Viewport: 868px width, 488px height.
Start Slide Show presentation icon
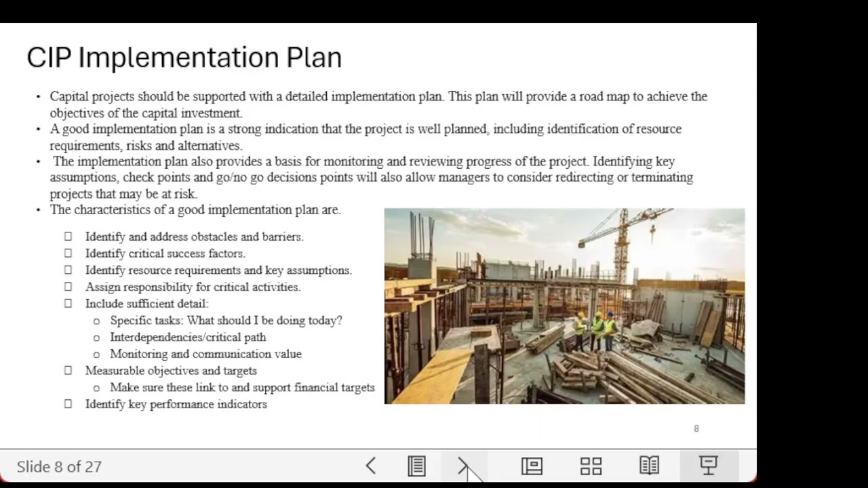point(708,466)
